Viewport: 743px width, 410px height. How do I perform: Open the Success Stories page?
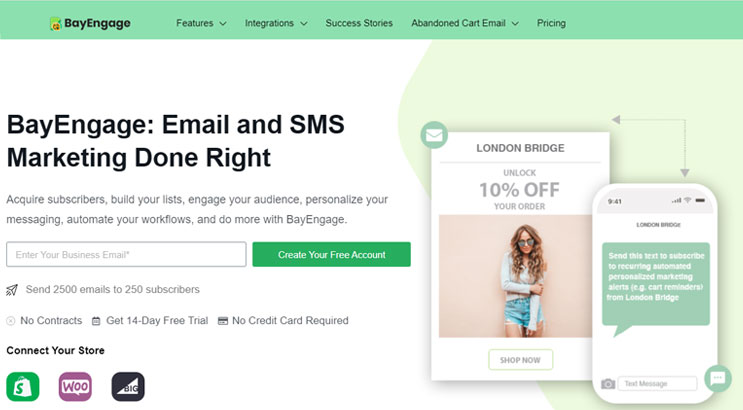coord(359,23)
